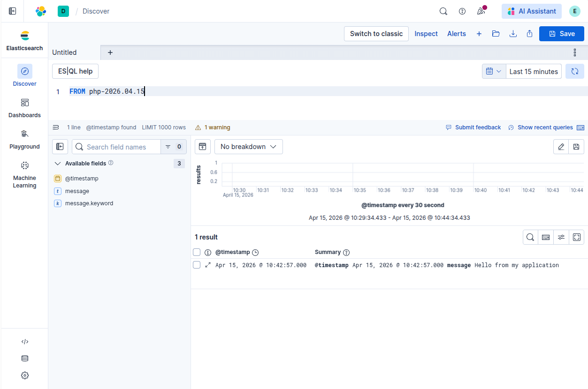Toggle the select-all rows checkbox
This screenshot has width=588, height=389.
(197, 252)
